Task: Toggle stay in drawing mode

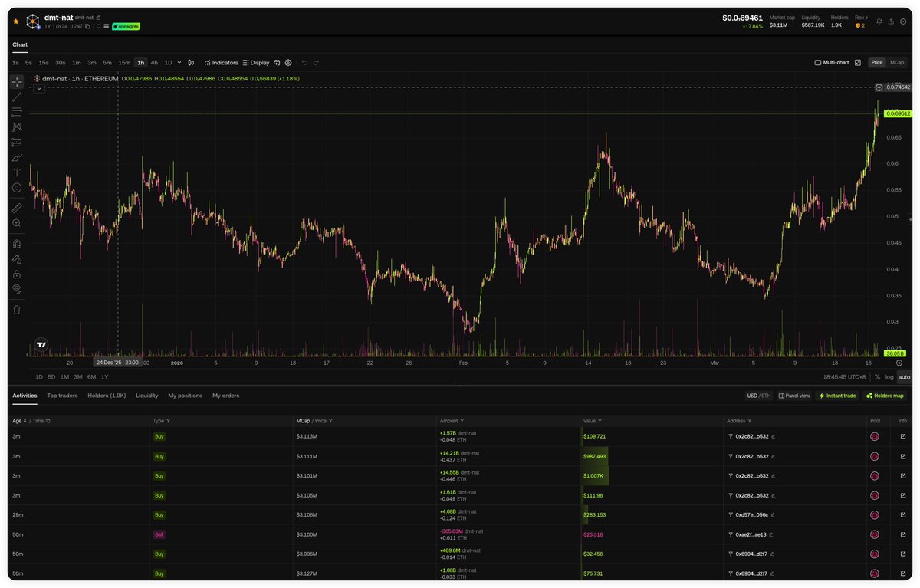Action: click(x=17, y=258)
